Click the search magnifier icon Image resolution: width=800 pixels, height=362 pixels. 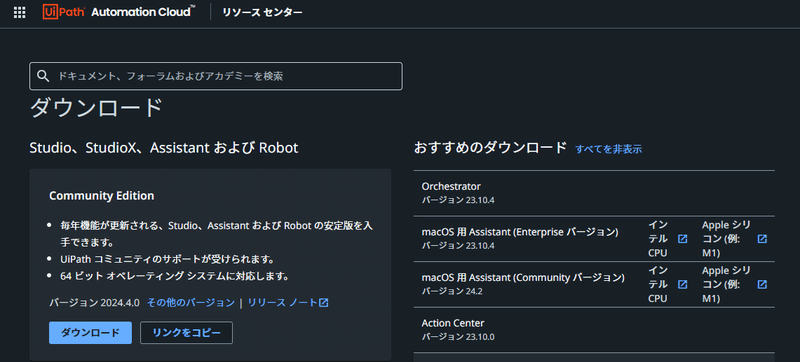(43, 76)
